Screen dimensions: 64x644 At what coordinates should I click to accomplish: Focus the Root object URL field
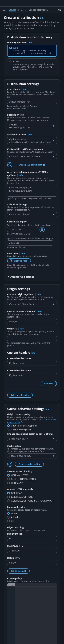click(x=32, y=102)
